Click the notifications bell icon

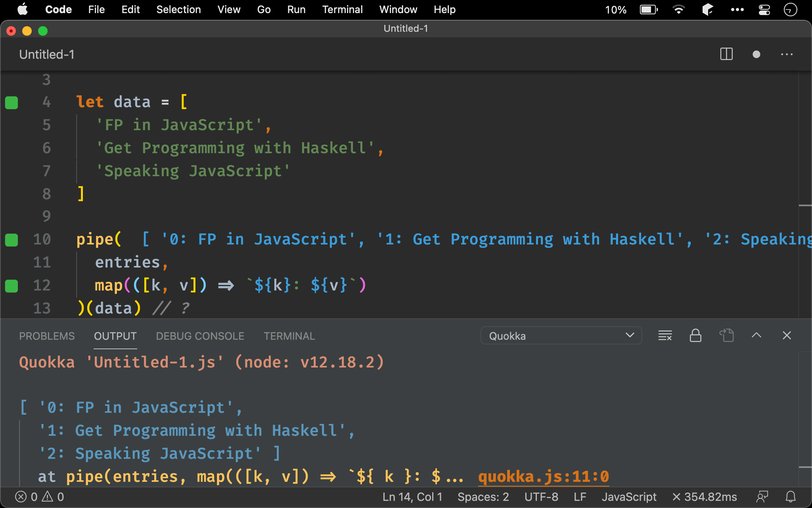[790, 496]
